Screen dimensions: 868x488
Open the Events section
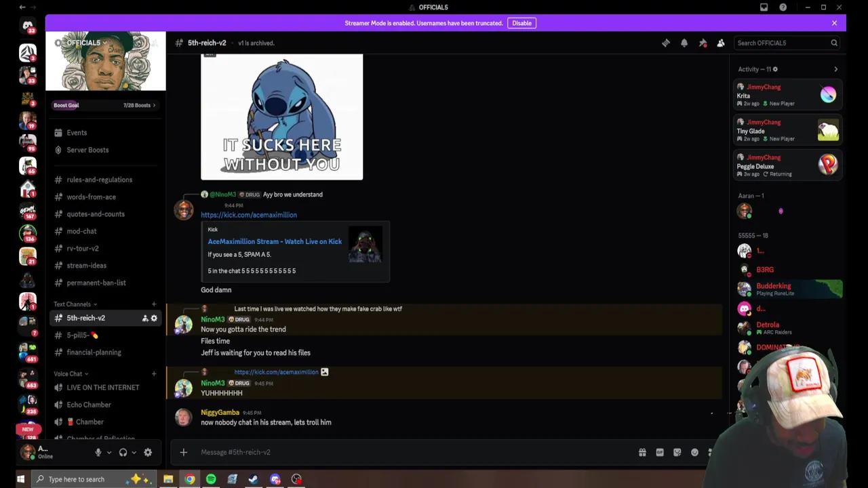(105, 133)
